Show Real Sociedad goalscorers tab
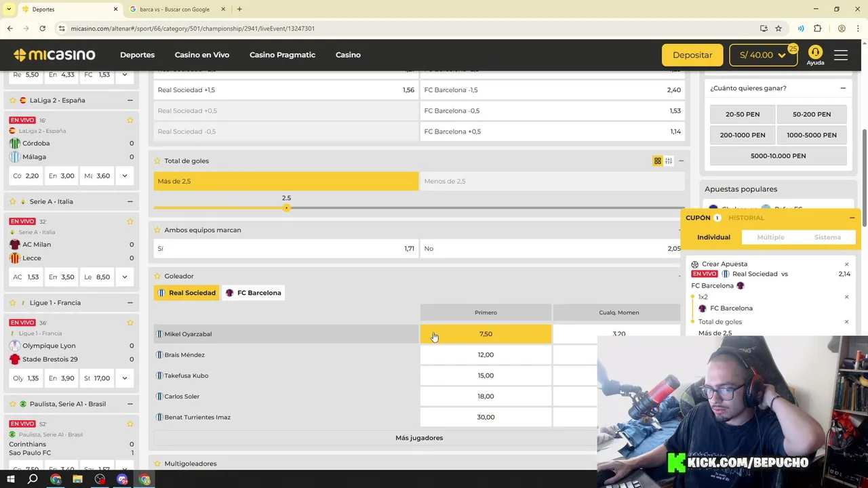 coord(186,293)
